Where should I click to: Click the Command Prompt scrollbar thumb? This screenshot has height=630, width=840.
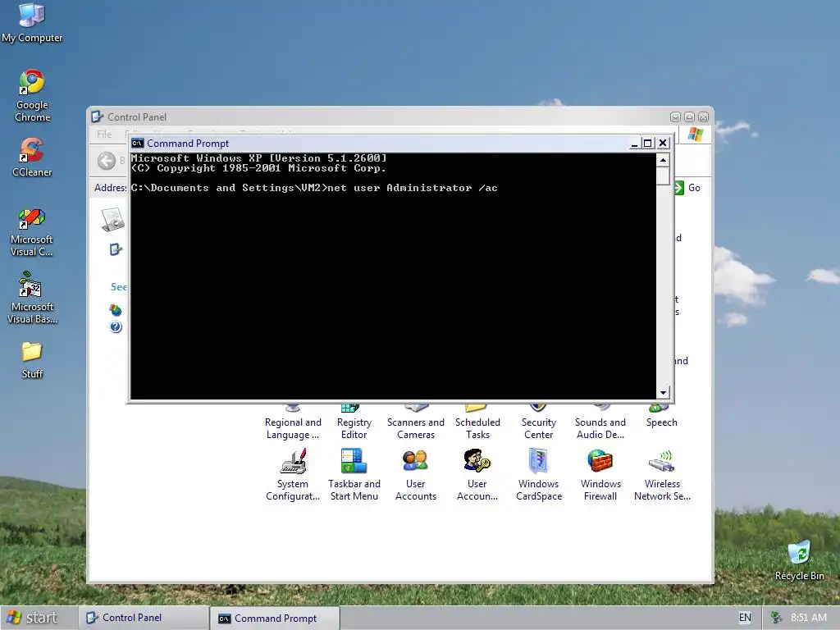[x=663, y=176]
